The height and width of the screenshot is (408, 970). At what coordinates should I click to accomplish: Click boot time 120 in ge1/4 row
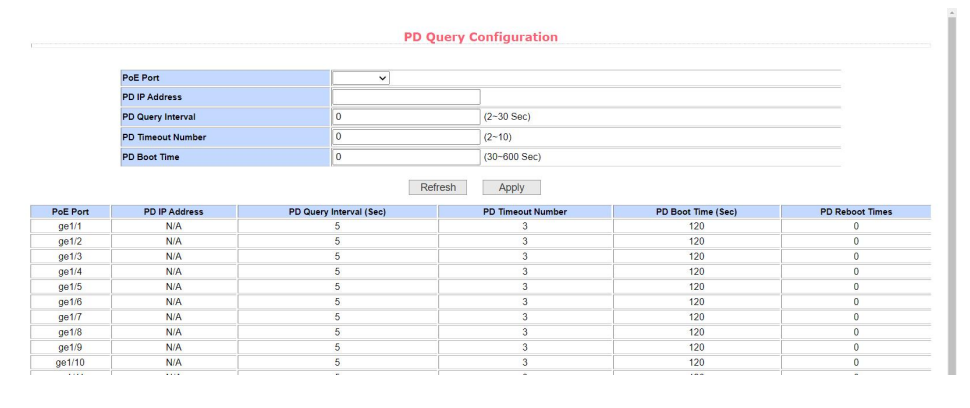pos(697,271)
